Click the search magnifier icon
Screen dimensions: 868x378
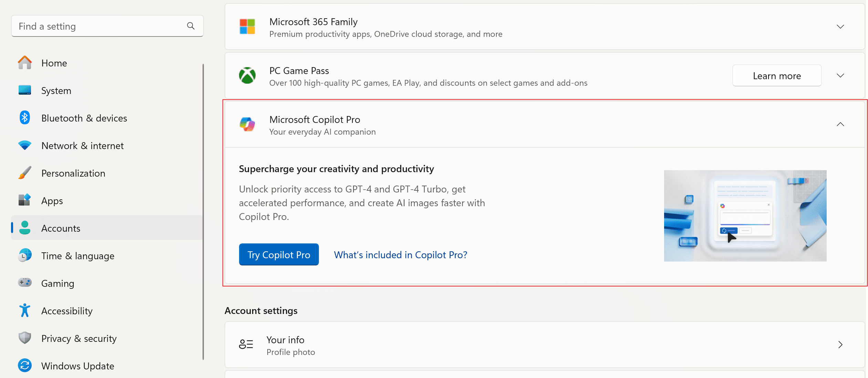[191, 26]
